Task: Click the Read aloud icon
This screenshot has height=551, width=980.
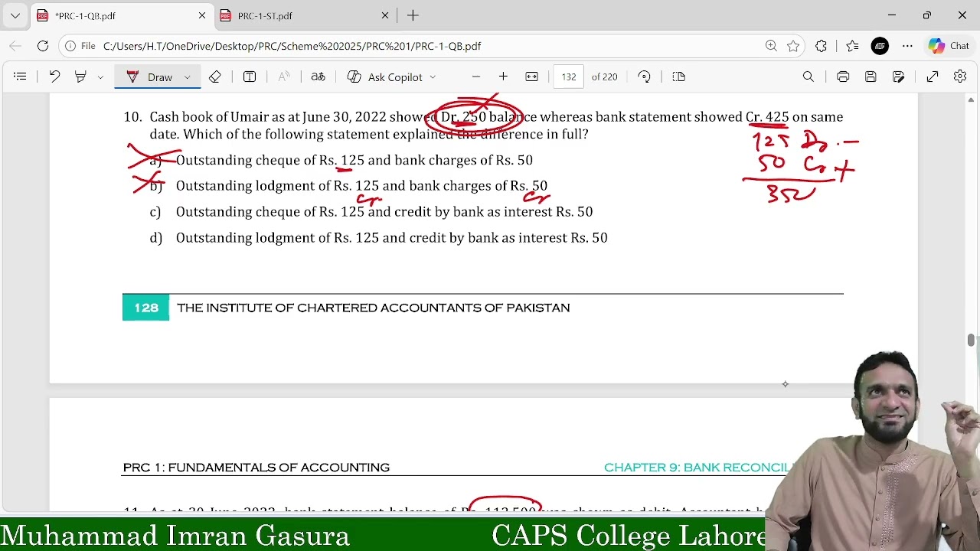Action: point(284,77)
